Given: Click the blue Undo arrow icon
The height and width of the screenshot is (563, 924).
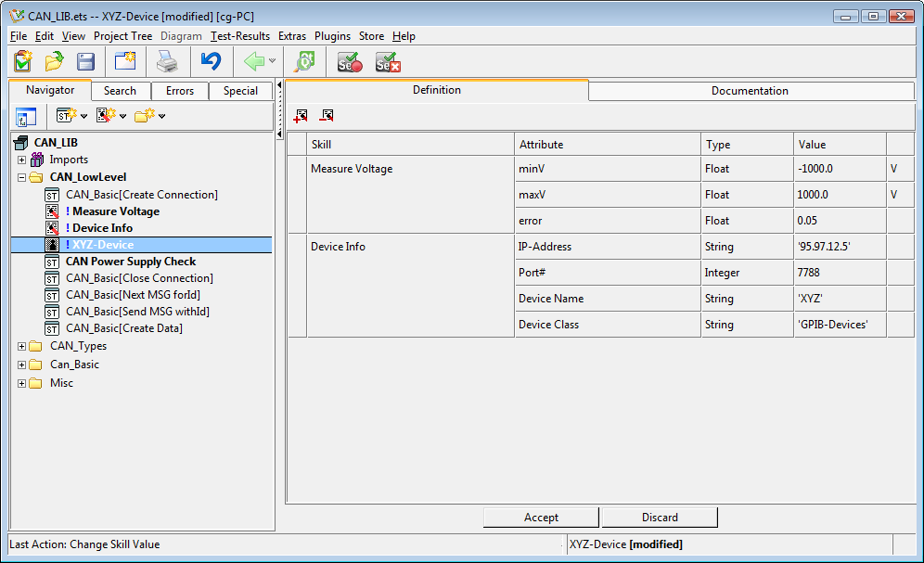Looking at the screenshot, I should click(211, 62).
